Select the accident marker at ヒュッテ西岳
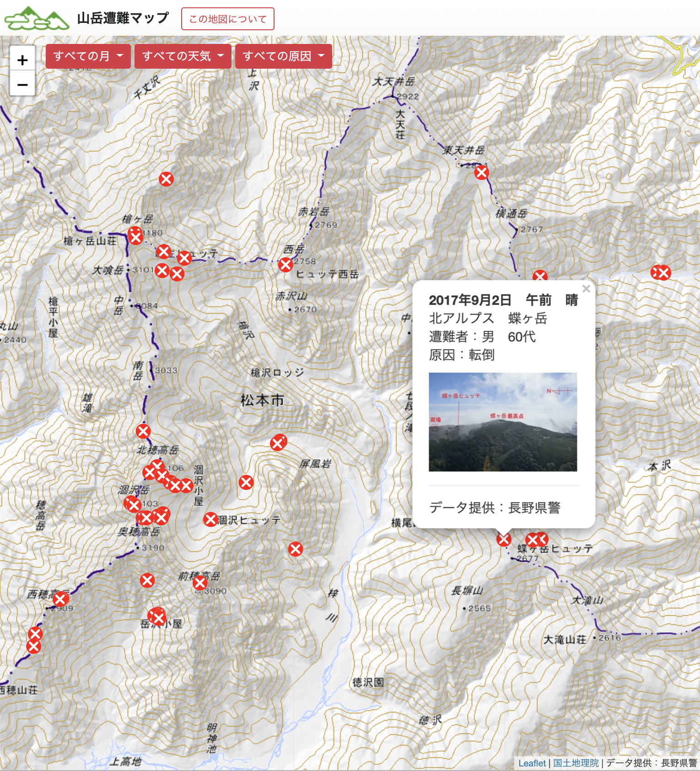The image size is (700, 771). click(x=285, y=265)
